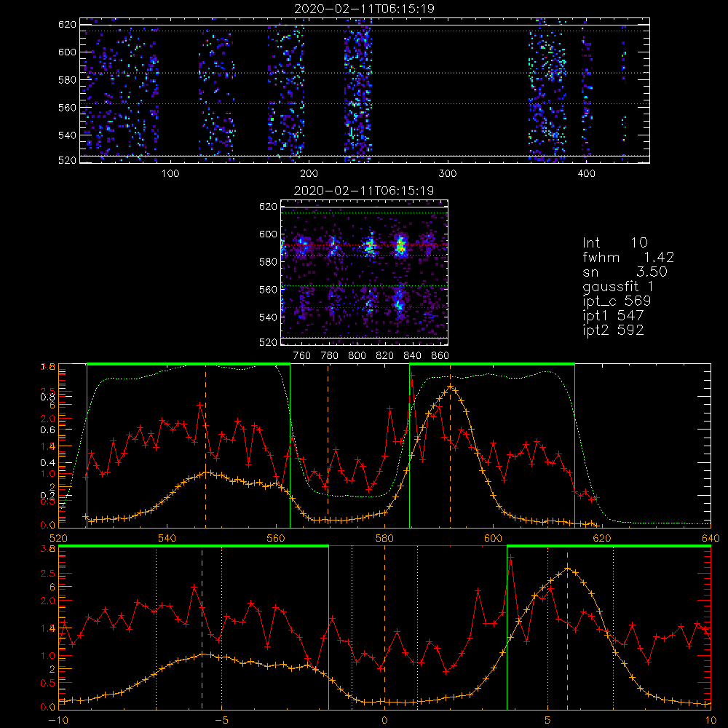
Task: Click x-axis label 10 of the bottom plot
Action: pyautogui.click(x=711, y=720)
